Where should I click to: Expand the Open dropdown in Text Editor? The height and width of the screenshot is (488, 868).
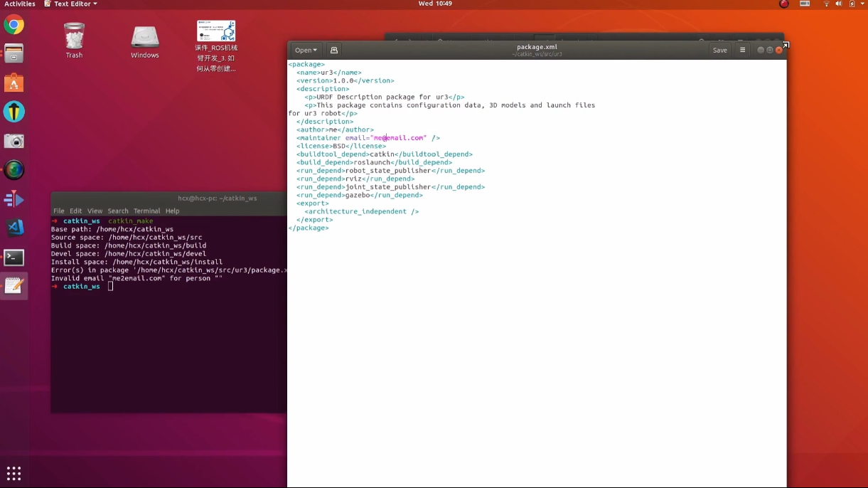[x=306, y=51]
